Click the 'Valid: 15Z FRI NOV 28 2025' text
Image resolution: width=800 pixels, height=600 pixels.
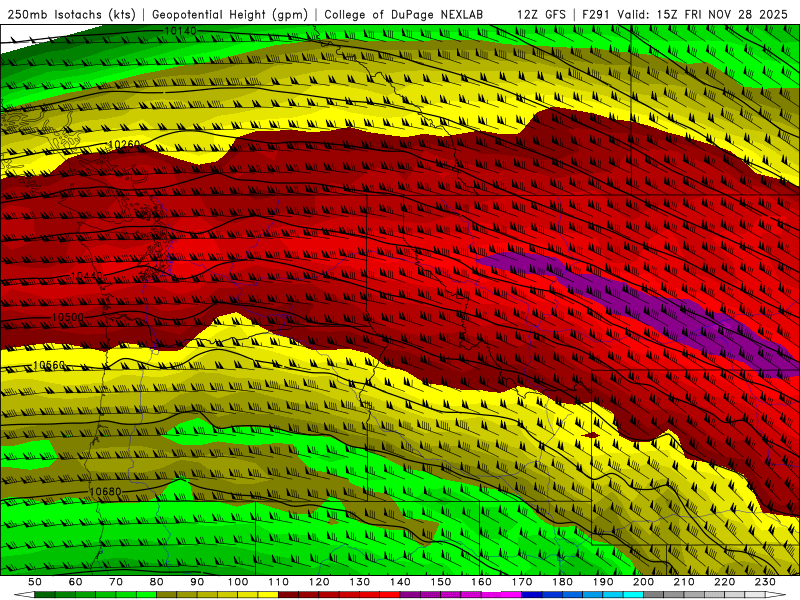703,14
